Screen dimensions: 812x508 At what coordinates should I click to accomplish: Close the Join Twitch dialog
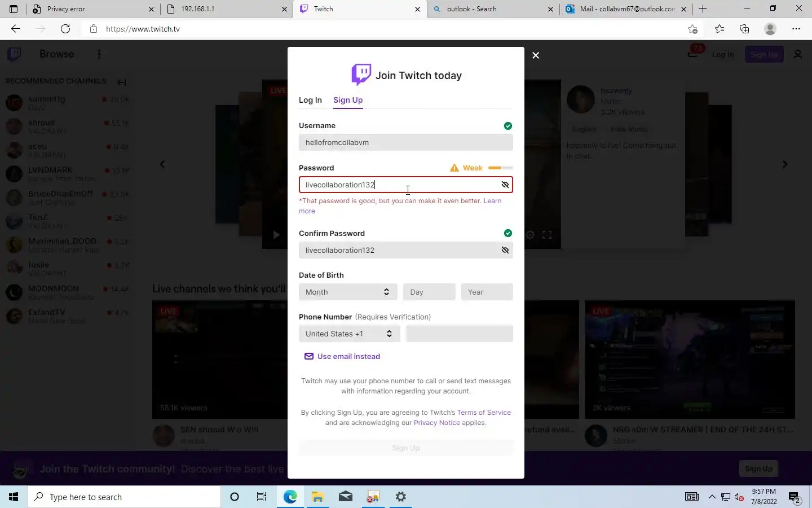(536, 55)
